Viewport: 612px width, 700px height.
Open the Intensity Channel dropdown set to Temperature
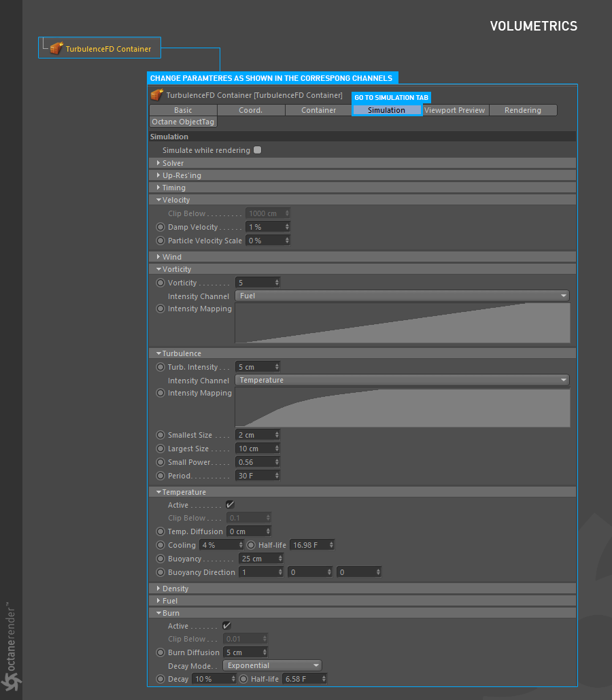coord(403,380)
